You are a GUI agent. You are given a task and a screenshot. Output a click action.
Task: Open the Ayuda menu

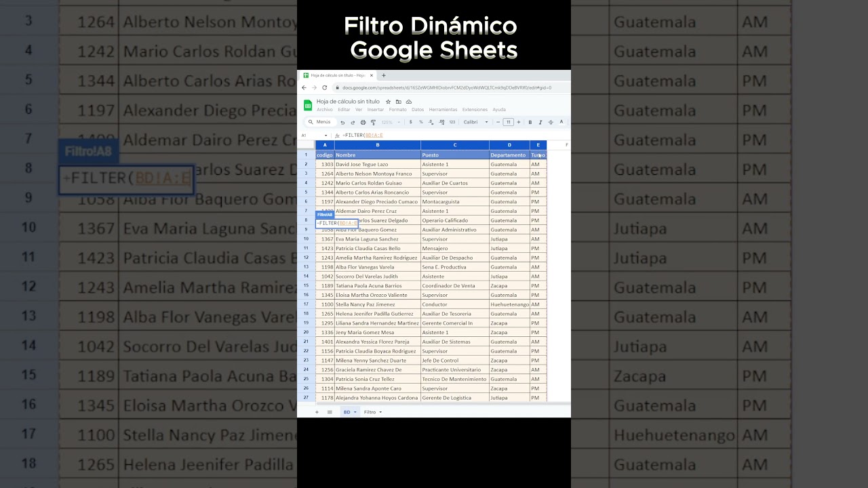[499, 109]
